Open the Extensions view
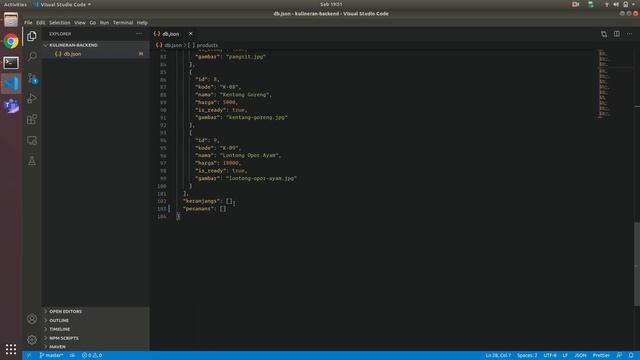This screenshot has height=360, width=640. click(32, 119)
